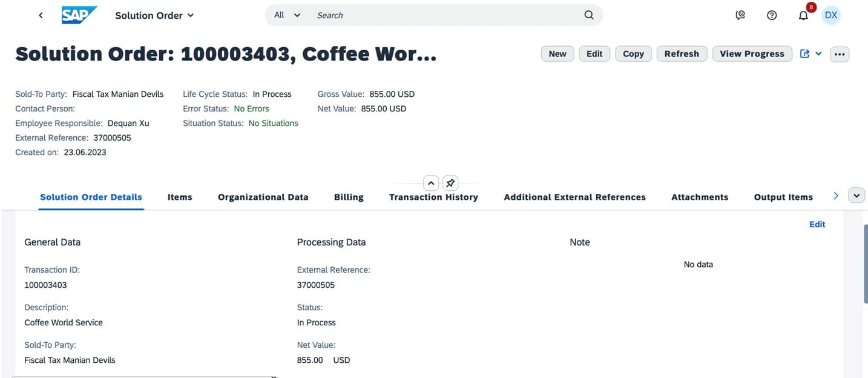Click the vertical scrollbar
This screenshot has width=868, height=378.
tap(865, 264)
